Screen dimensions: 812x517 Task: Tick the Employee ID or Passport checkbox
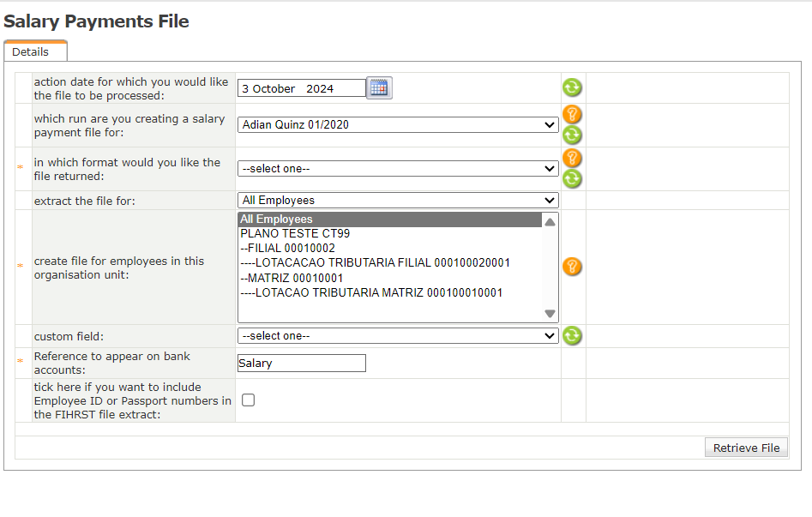click(248, 400)
